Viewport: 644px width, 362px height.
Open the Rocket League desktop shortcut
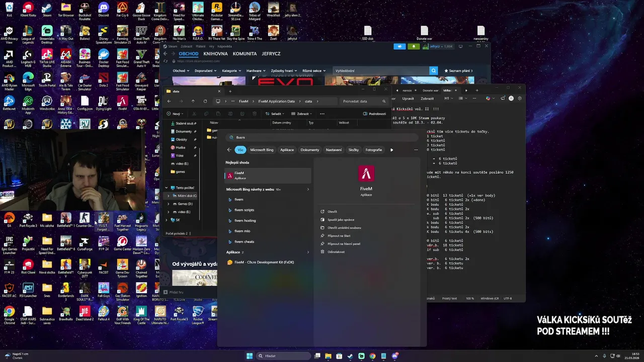(x=198, y=316)
